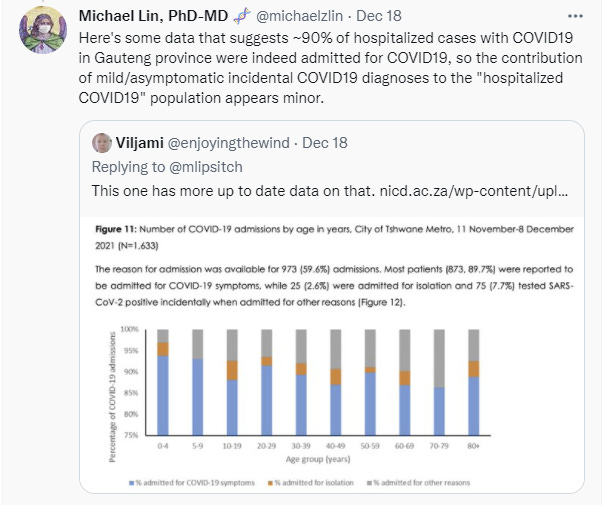
Task: Click blue legend swatch for COVID-19 symptoms
Action: (x=130, y=483)
